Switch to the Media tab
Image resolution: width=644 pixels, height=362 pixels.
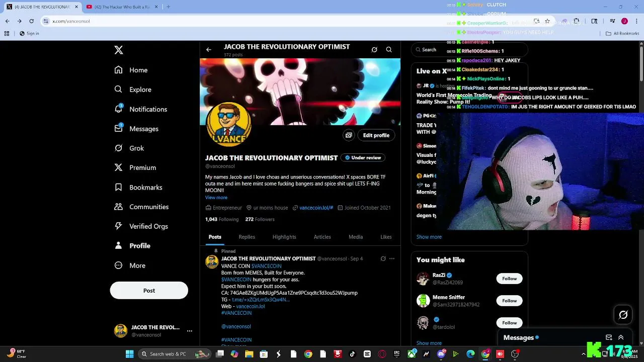pos(356,237)
